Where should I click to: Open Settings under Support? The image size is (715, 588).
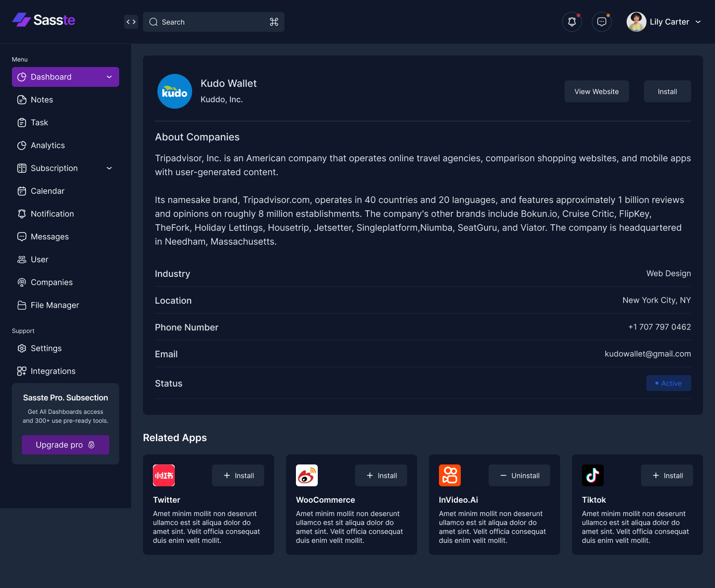pyautogui.click(x=66, y=348)
